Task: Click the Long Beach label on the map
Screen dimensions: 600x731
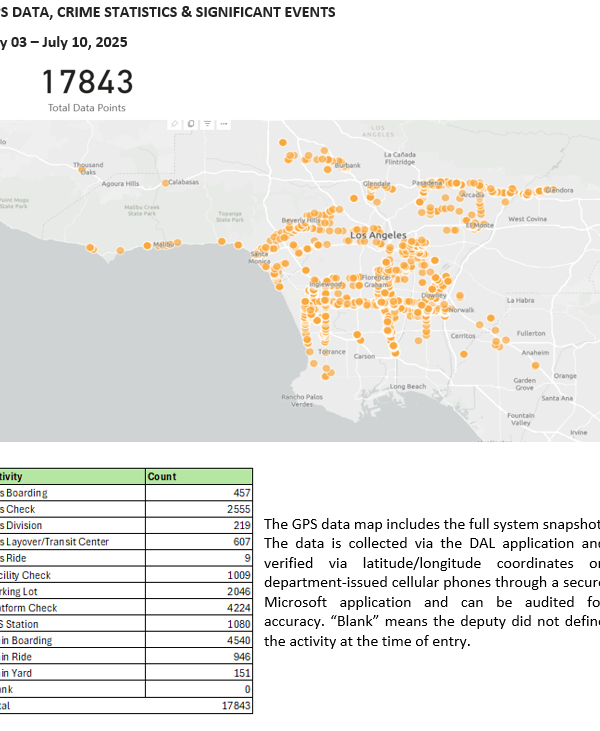Action: click(x=408, y=386)
